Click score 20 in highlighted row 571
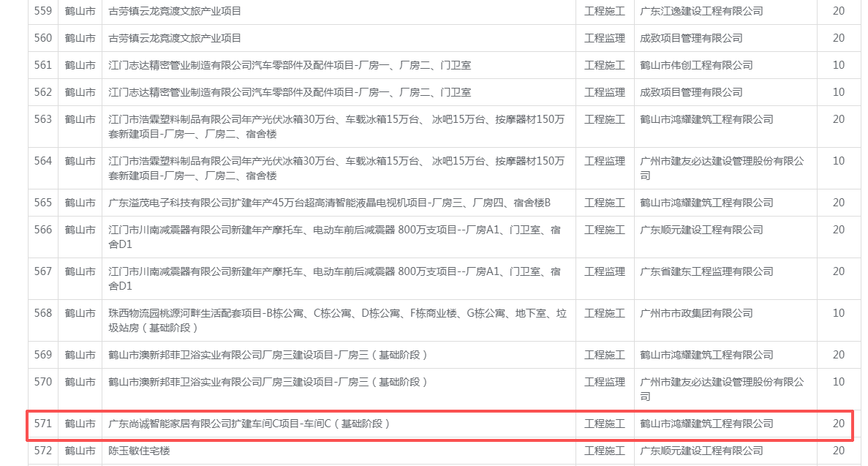This screenshot has width=868, height=466. tap(838, 424)
